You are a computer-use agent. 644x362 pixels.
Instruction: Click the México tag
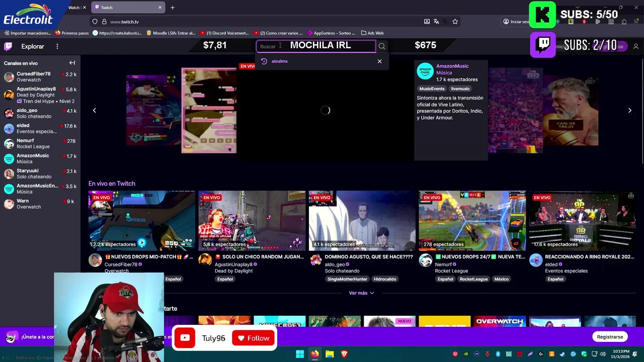(x=501, y=279)
